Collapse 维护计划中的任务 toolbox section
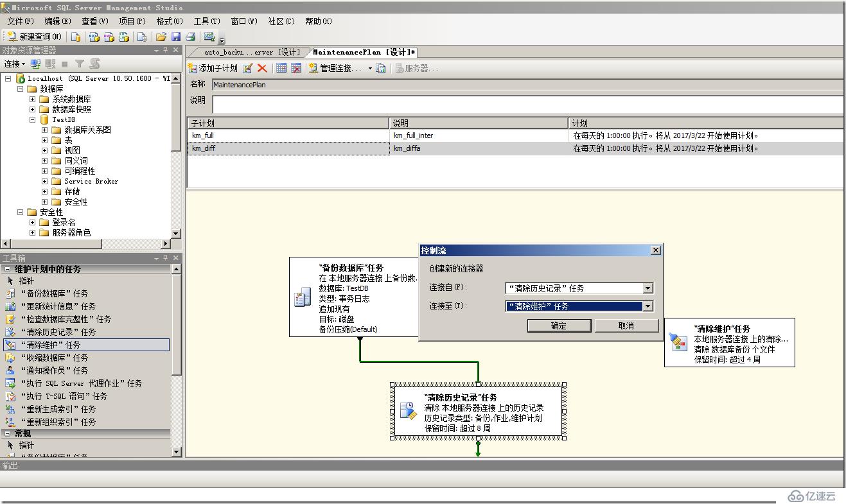846x504 pixels. click(x=8, y=269)
